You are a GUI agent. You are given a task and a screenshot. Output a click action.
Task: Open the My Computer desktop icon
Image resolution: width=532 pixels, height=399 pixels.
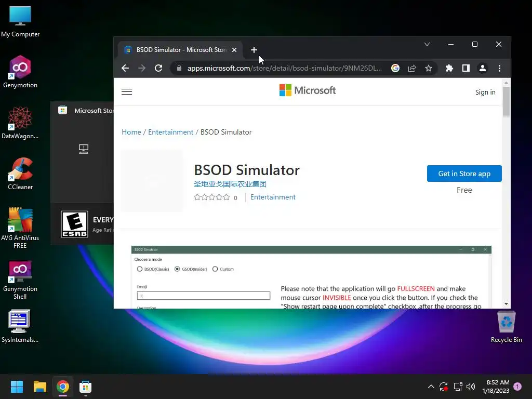[x=20, y=21]
